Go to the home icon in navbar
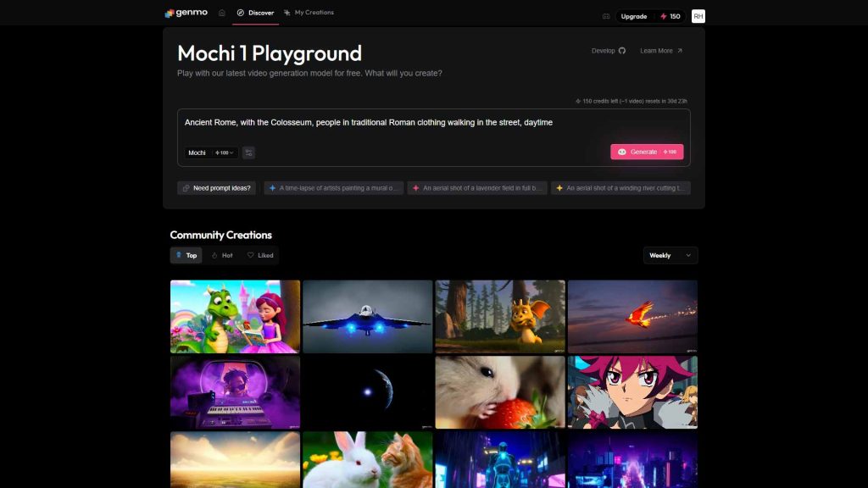The height and width of the screenshot is (488, 868). (x=222, y=13)
